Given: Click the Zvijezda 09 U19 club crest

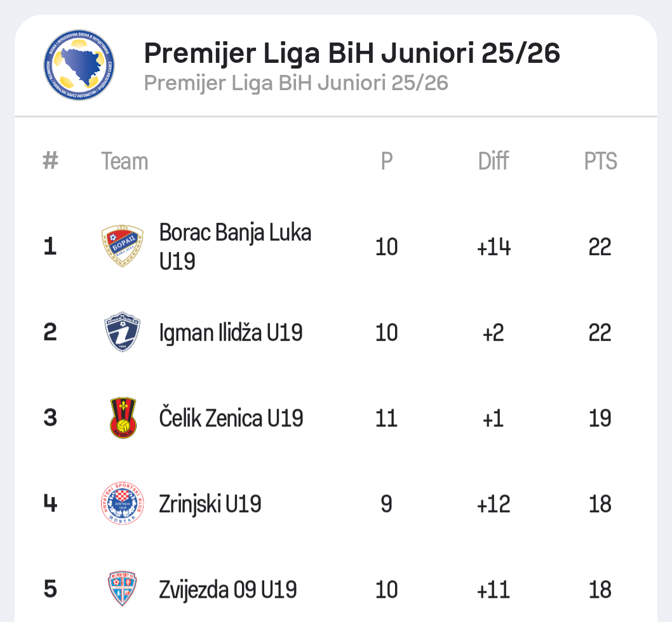Looking at the screenshot, I should [123, 589].
